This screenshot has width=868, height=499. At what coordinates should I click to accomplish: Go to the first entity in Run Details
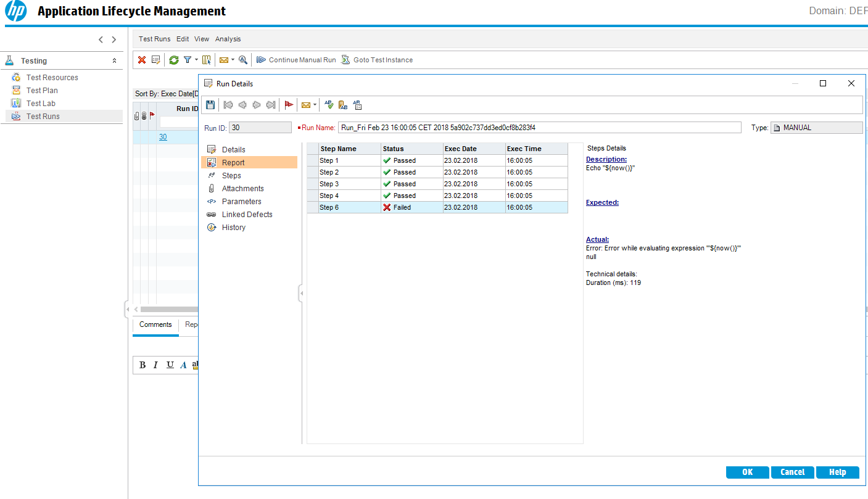coord(228,105)
